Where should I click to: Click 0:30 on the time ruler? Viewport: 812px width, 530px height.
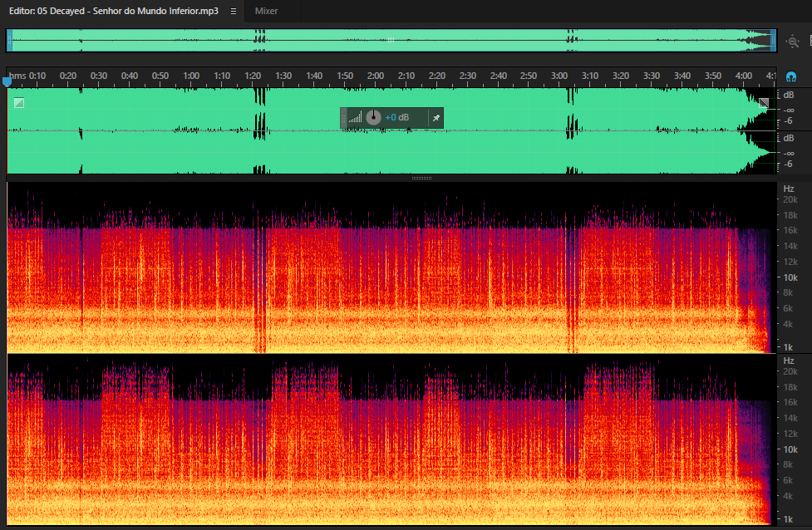(x=98, y=76)
